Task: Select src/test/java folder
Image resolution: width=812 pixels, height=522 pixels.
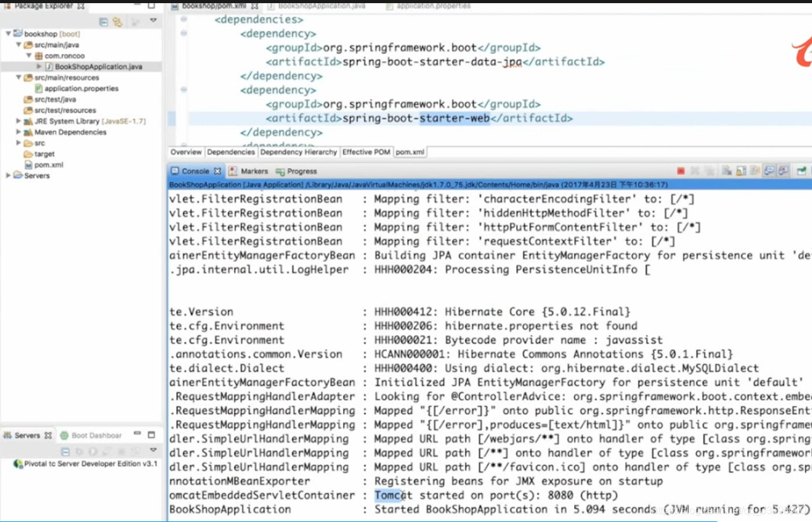Action: point(55,99)
